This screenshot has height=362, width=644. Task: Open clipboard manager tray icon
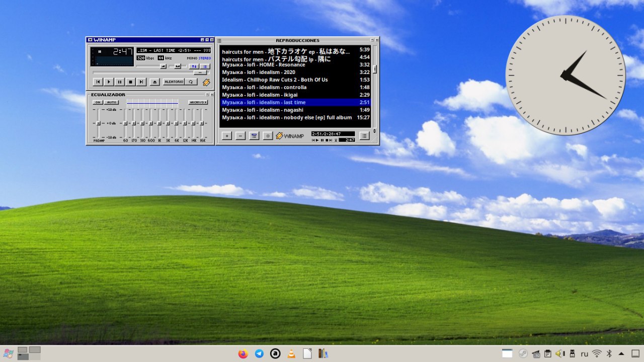(548, 353)
